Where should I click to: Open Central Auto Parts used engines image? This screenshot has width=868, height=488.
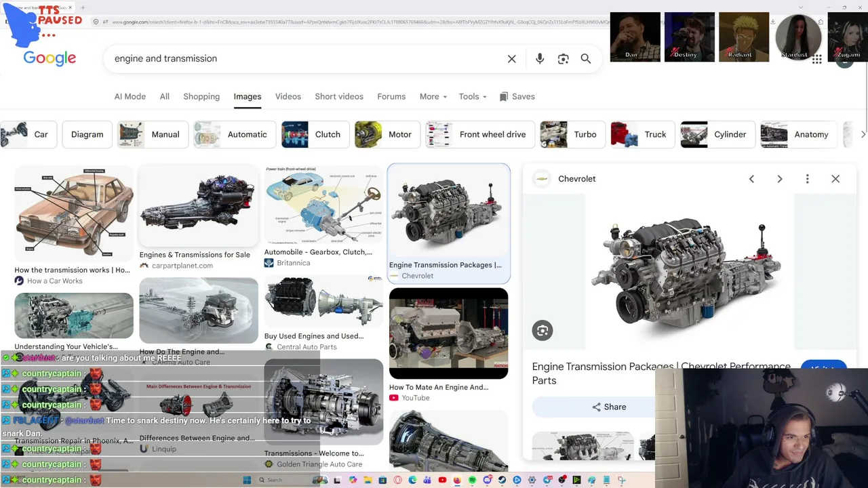click(x=323, y=302)
